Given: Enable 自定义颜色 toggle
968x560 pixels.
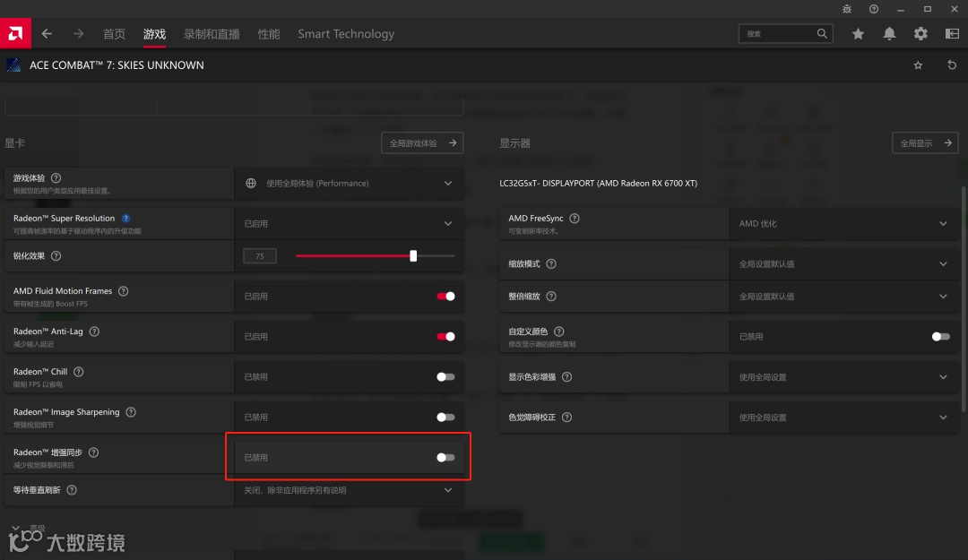Looking at the screenshot, I should click(941, 337).
